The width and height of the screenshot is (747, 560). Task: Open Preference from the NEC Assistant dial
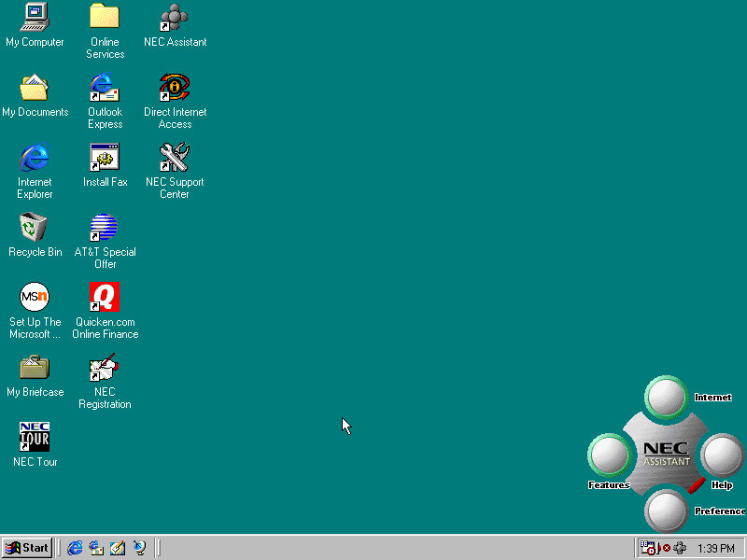(666, 510)
